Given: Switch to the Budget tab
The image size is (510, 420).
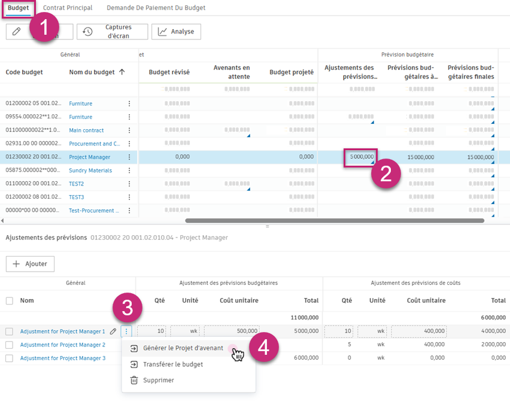Looking at the screenshot, I should (x=18, y=8).
